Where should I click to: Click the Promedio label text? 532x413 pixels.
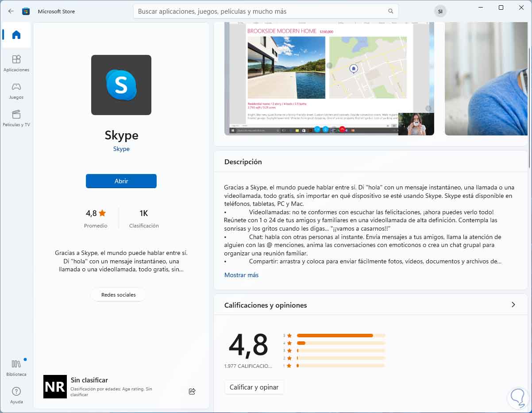(x=96, y=226)
